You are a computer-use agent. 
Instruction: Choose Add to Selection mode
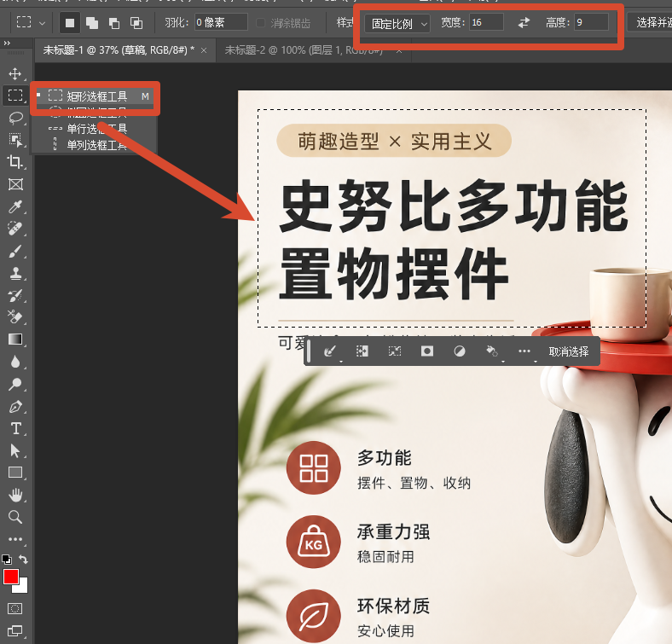(92, 23)
